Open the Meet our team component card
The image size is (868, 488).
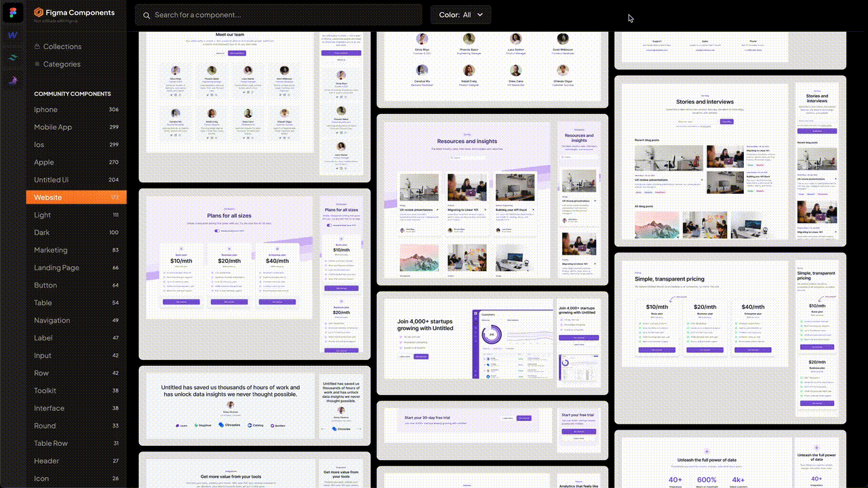pyautogui.click(x=254, y=106)
